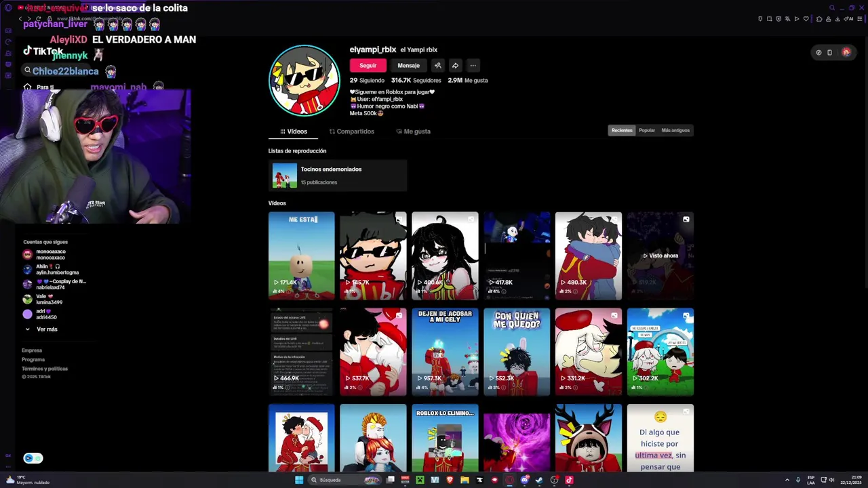Open the elyampi_rblx profile avatar
This screenshot has width=868, height=488.
click(x=304, y=81)
